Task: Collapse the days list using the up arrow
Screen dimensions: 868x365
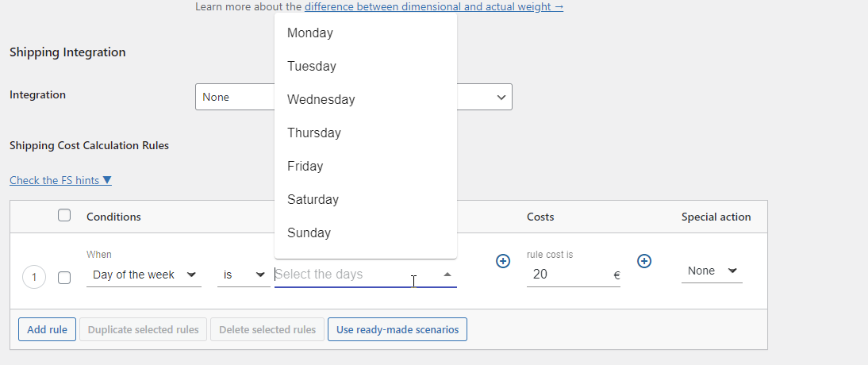Action: [447, 275]
